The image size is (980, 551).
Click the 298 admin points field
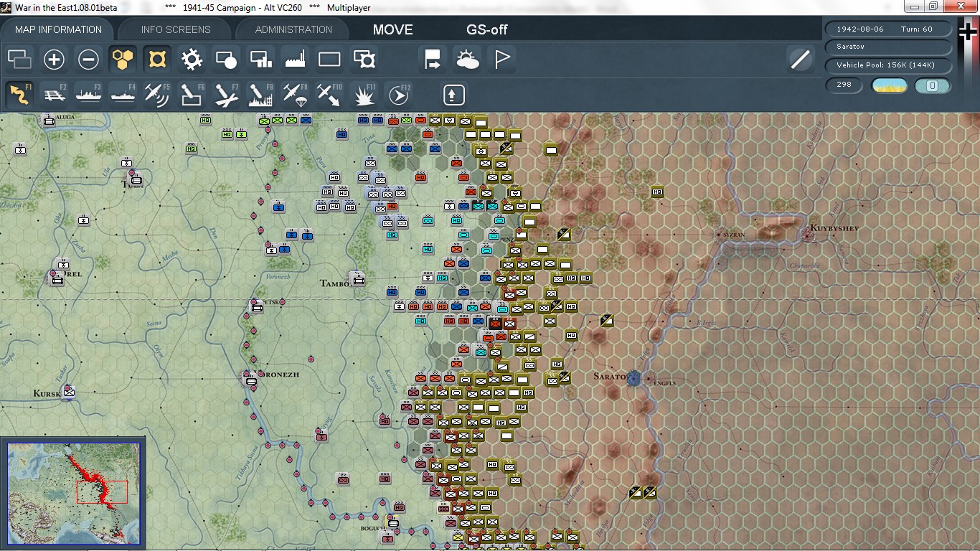844,85
